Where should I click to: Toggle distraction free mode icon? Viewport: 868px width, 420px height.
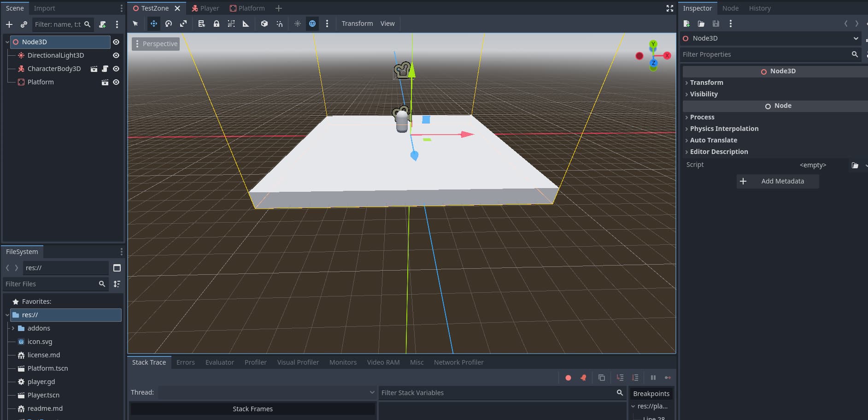pyautogui.click(x=669, y=8)
